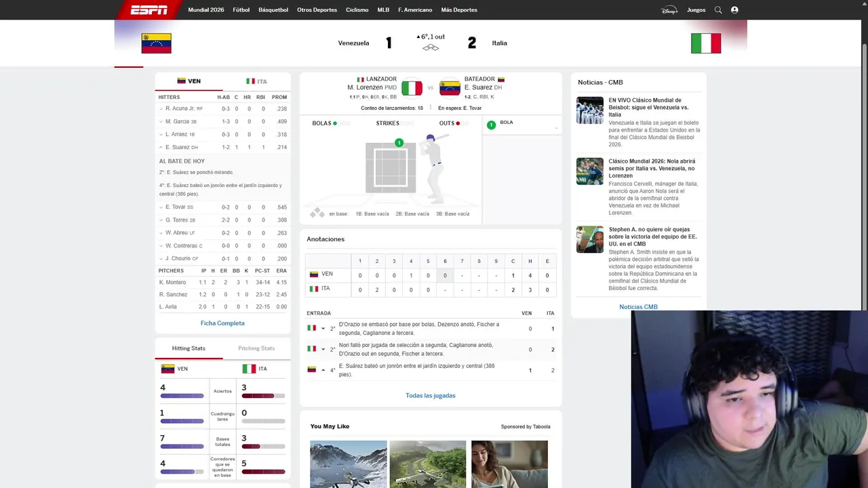Click ITA Aciertos progress bar
The height and width of the screenshot is (488, 868).
(x=263, y=396)
